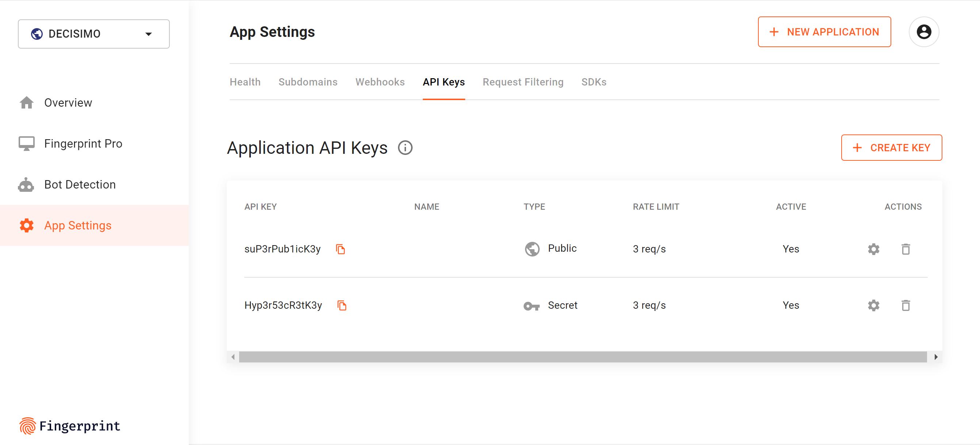
Task: Open the Overview page
Action: pos(68,102)
